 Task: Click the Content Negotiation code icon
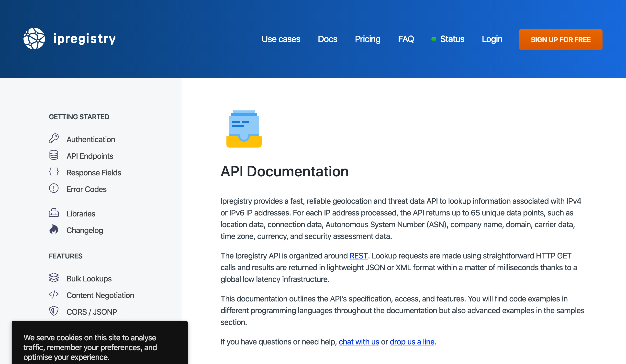[54, 294]
